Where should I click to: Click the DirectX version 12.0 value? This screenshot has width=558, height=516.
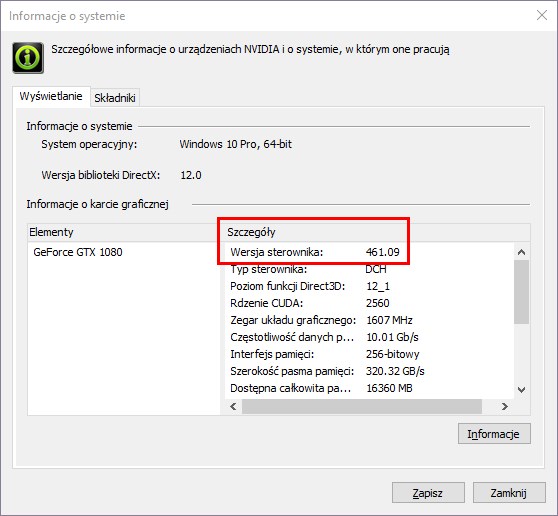[x=191, y=175]
